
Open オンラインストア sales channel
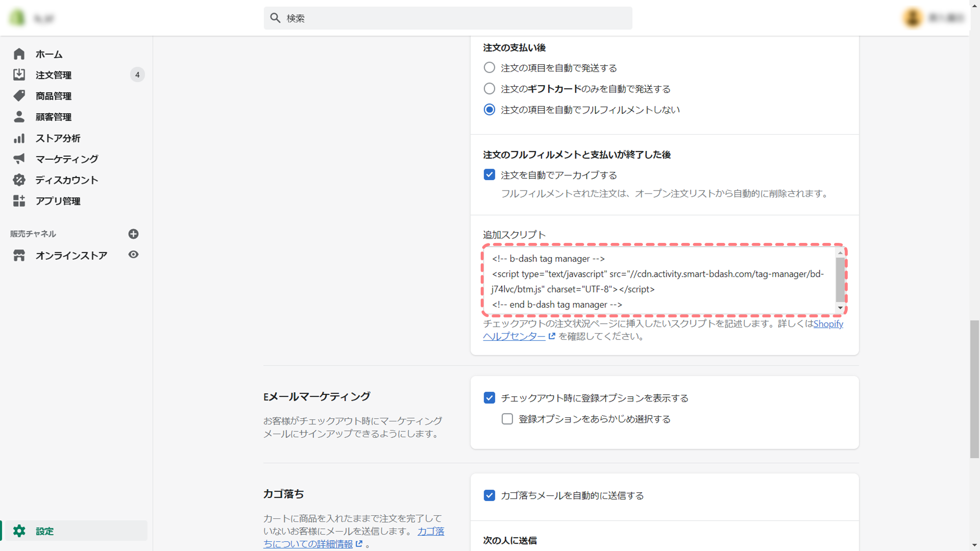[x=71, y=255]
